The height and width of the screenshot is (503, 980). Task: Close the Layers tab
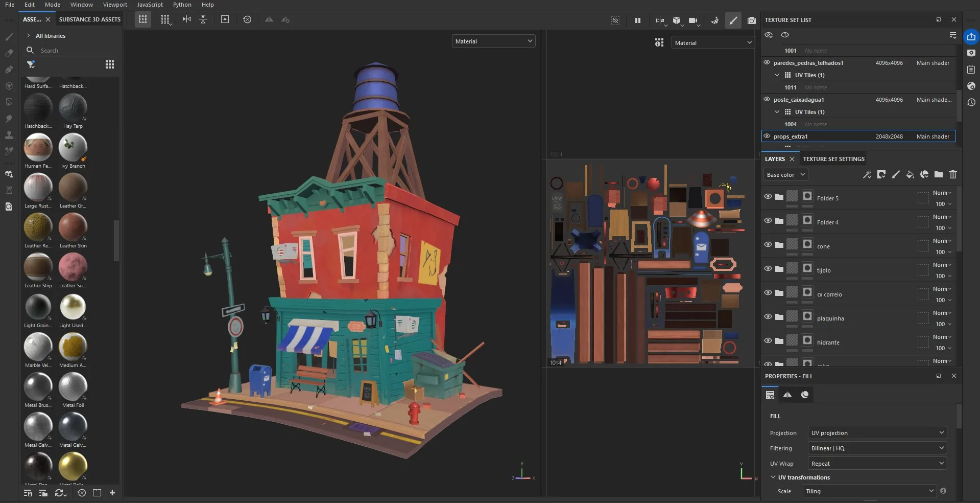click(792, 159)
